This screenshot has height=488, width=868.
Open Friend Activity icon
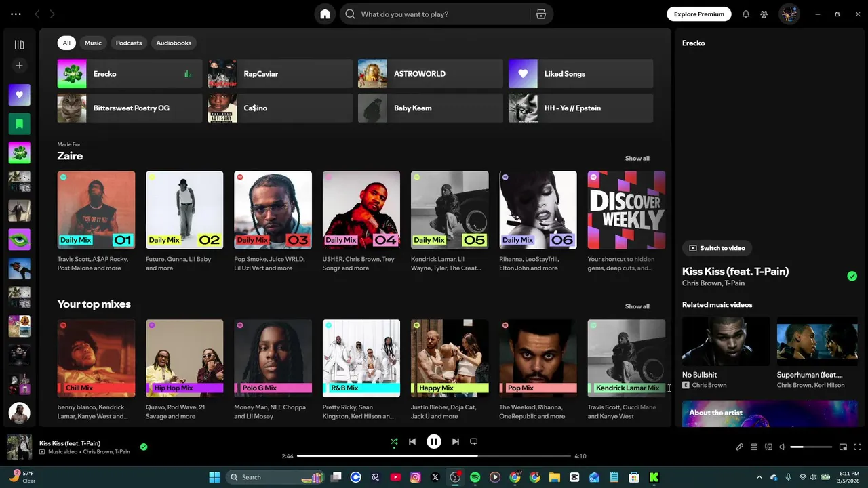tap(764, 14)
